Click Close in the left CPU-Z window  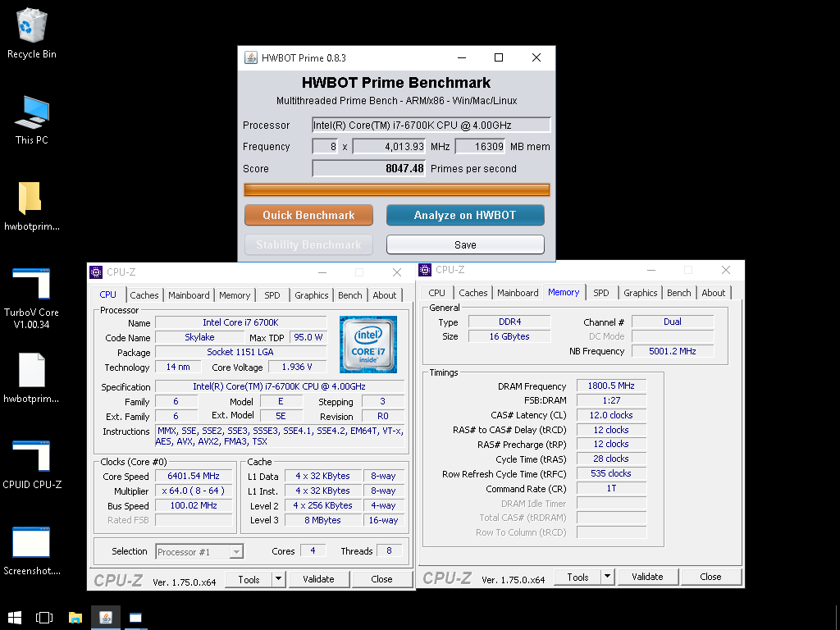coord(382,579)
